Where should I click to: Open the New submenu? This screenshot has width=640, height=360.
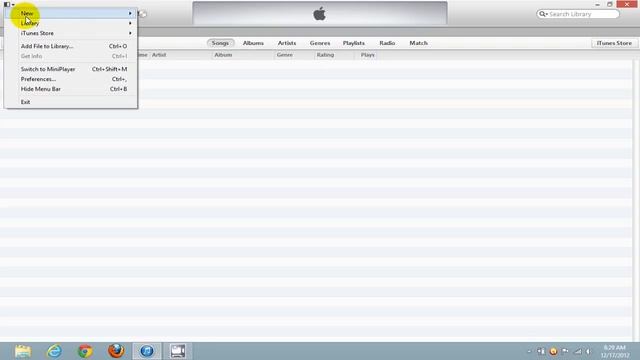pos(71,13)
